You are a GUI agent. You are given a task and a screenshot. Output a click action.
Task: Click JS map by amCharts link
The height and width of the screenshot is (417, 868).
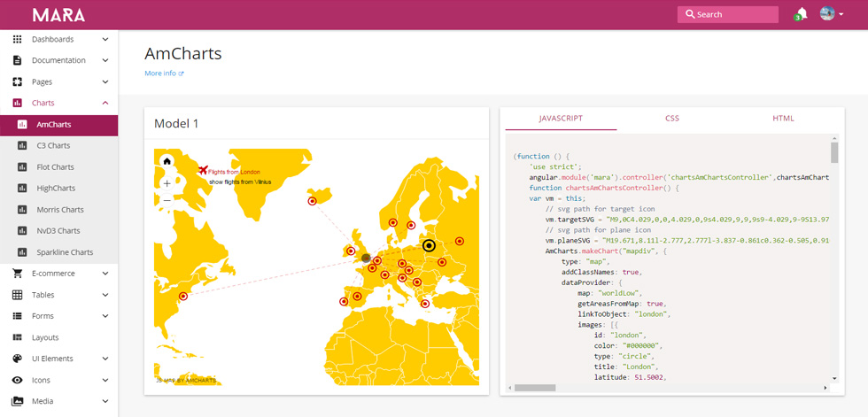(x=186, y=381)
